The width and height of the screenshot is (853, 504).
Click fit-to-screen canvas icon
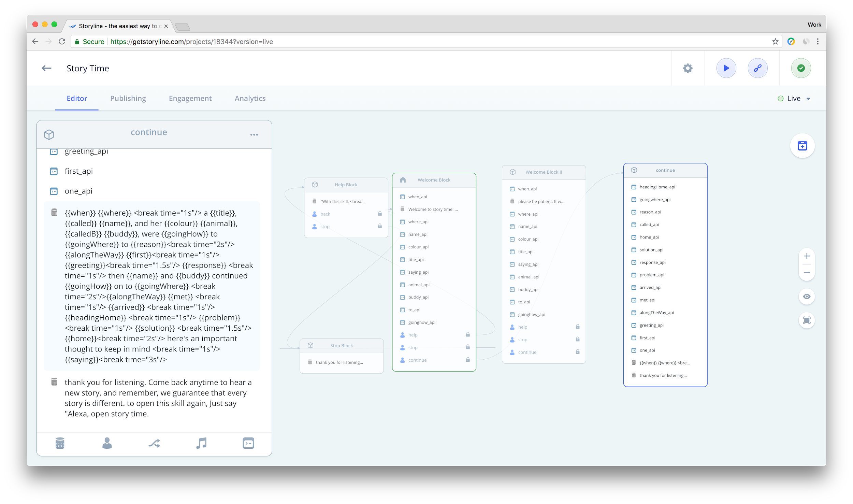[807, 320]
